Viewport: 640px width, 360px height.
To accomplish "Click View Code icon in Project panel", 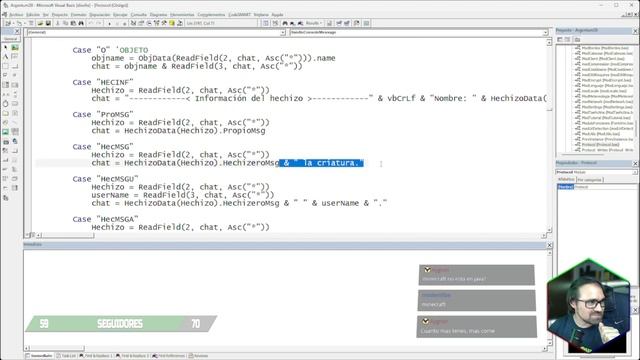I will tap(560, 40).
